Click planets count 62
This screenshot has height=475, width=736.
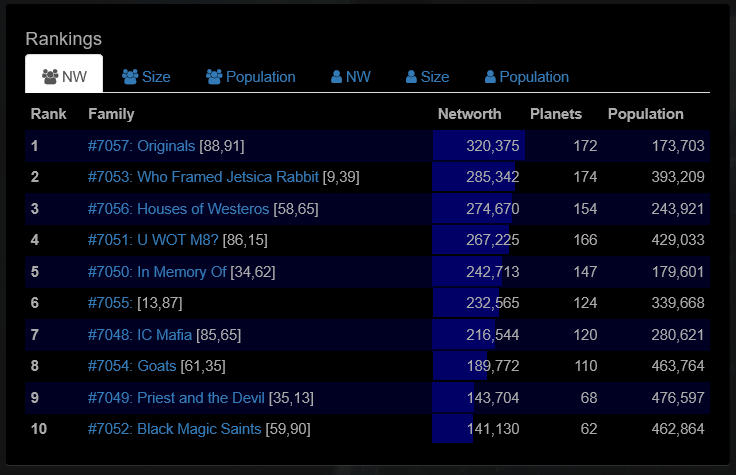tap(589, 429)
